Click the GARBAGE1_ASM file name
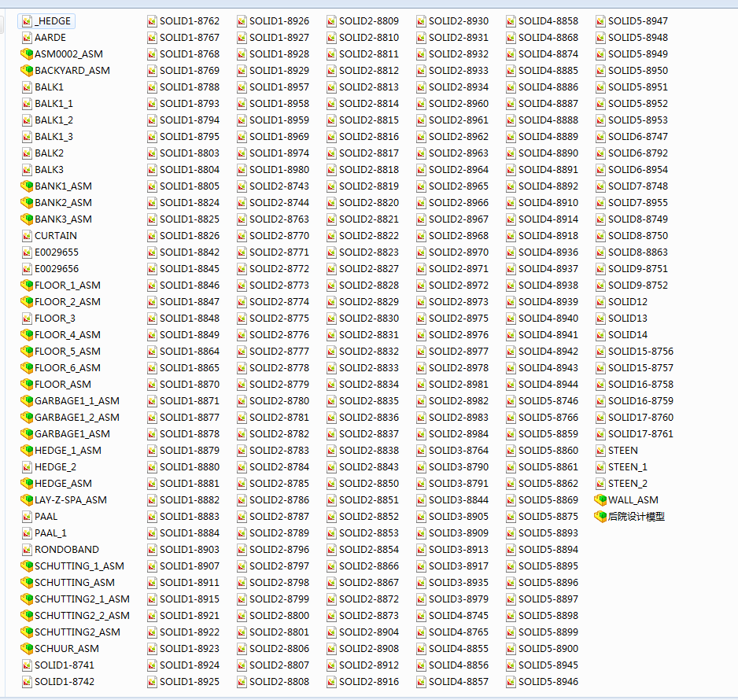 pyautogui.click(x=72, y=434)
